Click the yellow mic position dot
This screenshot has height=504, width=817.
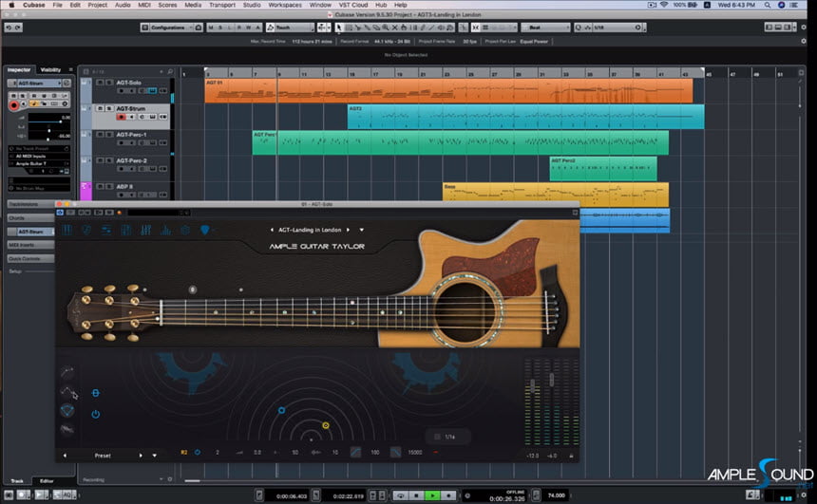326,425
